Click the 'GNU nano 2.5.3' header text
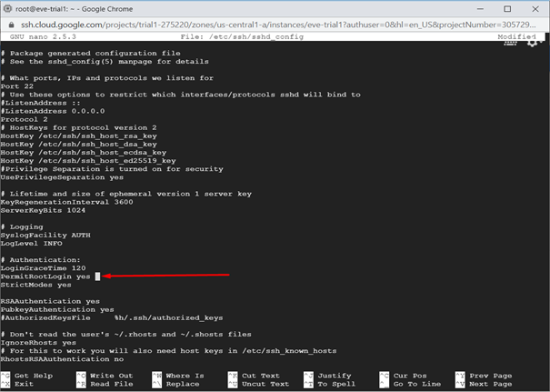The image size is (550, 392). coord(43,36)
